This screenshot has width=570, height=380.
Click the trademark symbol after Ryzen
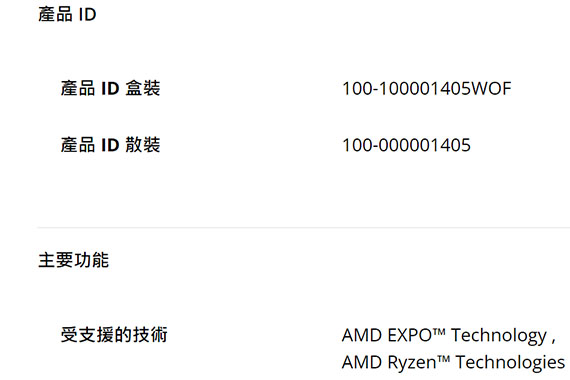point(443,359)
